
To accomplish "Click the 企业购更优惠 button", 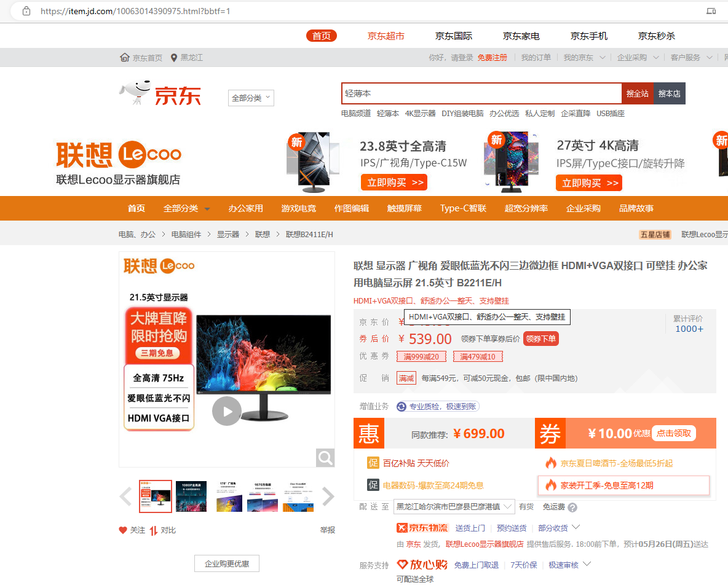I will click(x=226, y=563).
